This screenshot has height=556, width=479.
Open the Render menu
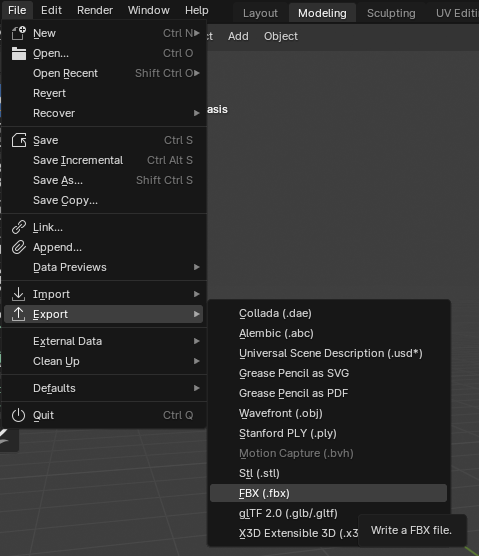pyautogui.click(x=95, y=10)
